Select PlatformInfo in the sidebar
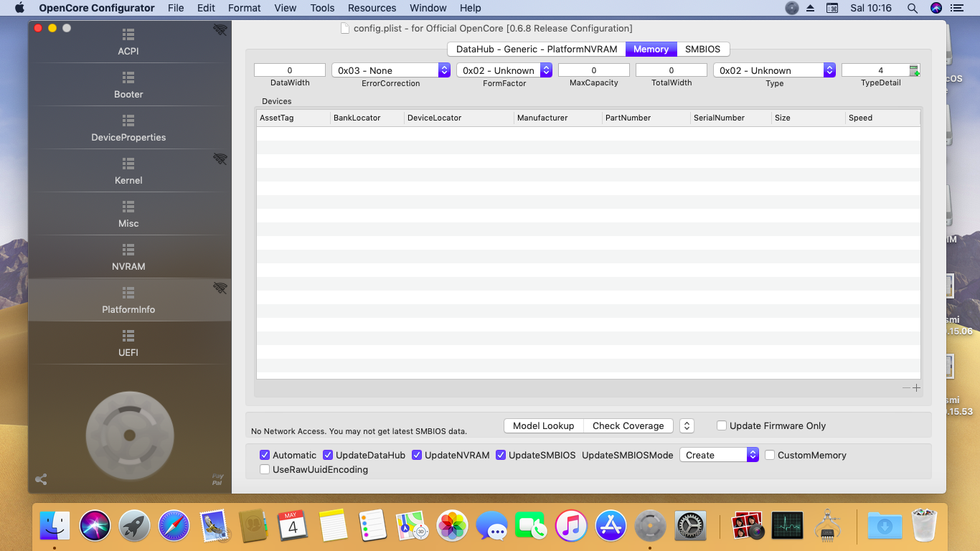The image size is (980, 551). pyautogui.click(x=129, y=300)
